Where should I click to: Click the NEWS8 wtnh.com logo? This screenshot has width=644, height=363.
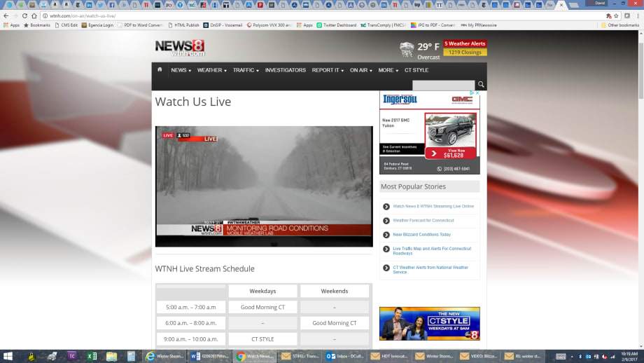pyautogui.click(x=179, y=48)
